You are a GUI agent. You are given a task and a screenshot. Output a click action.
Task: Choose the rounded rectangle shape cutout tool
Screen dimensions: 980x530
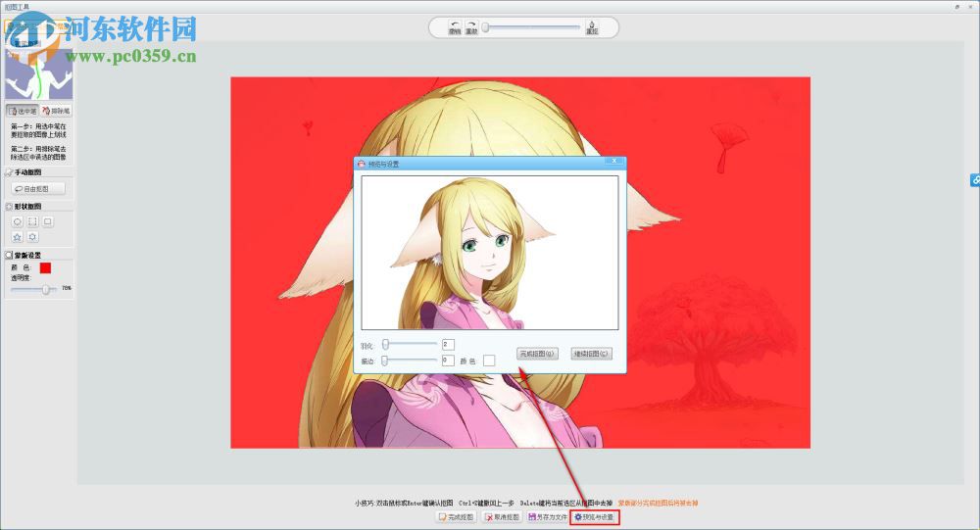(47, 221)
